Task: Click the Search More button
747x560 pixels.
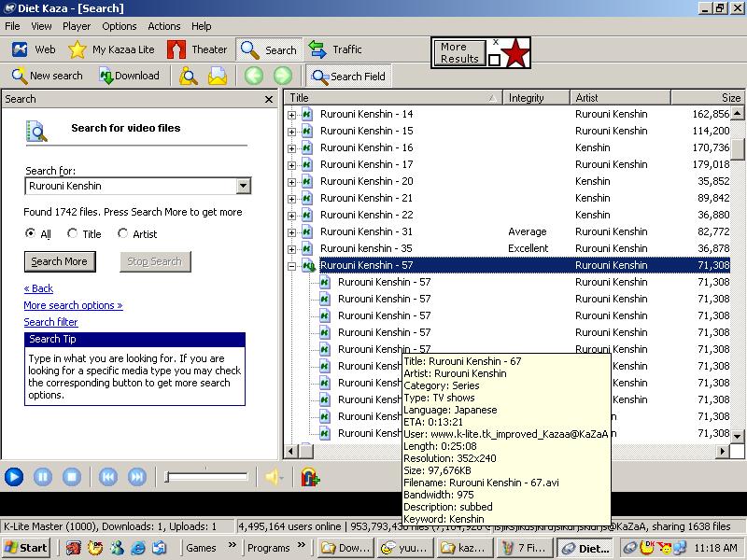Action: tap(60, 261)
